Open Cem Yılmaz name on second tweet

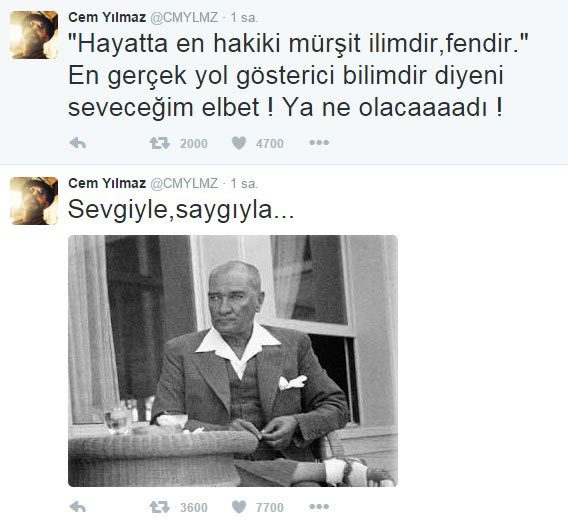point(107,184)
